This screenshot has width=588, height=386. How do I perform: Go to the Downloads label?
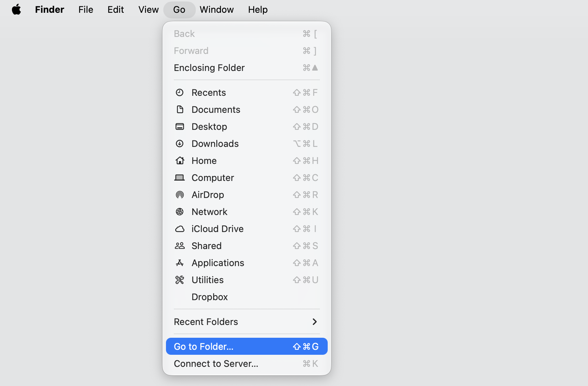[215, 144]
